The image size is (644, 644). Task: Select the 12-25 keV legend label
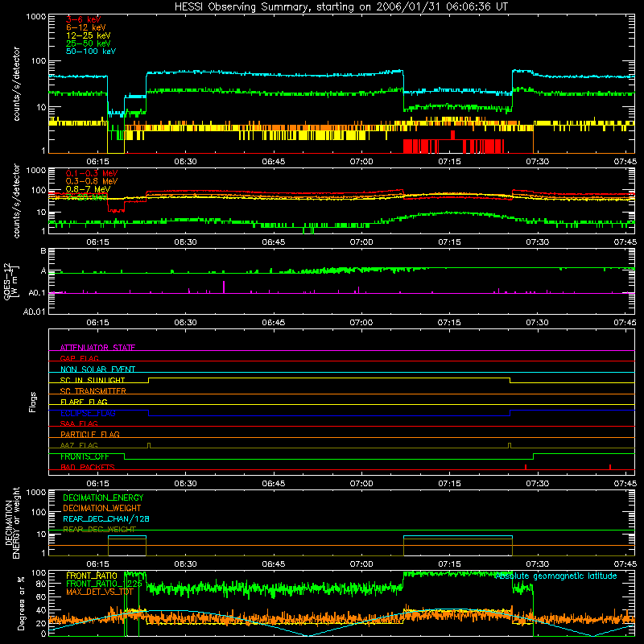[89, 35]
